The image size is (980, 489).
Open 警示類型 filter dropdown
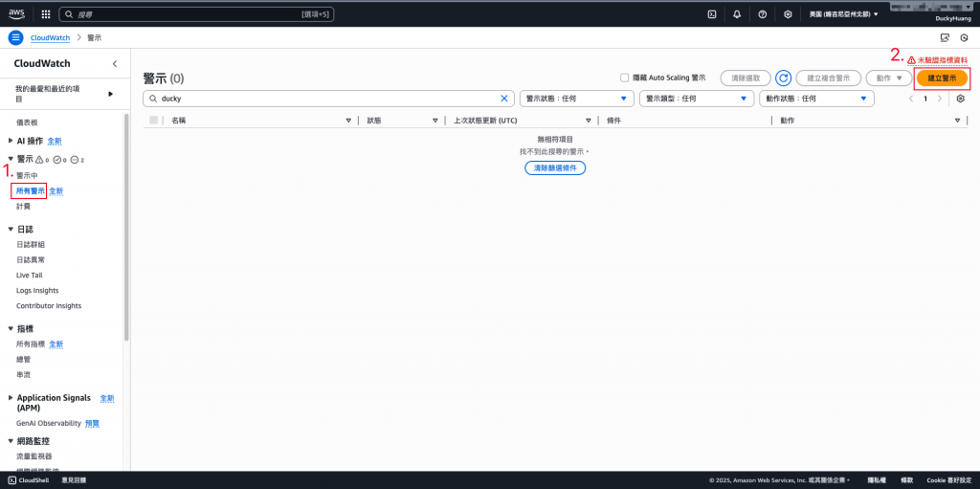(x=697, y=99)
